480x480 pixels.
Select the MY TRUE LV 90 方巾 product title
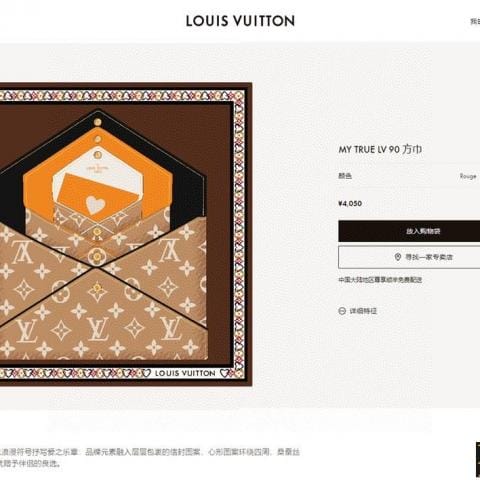point(380,149)
